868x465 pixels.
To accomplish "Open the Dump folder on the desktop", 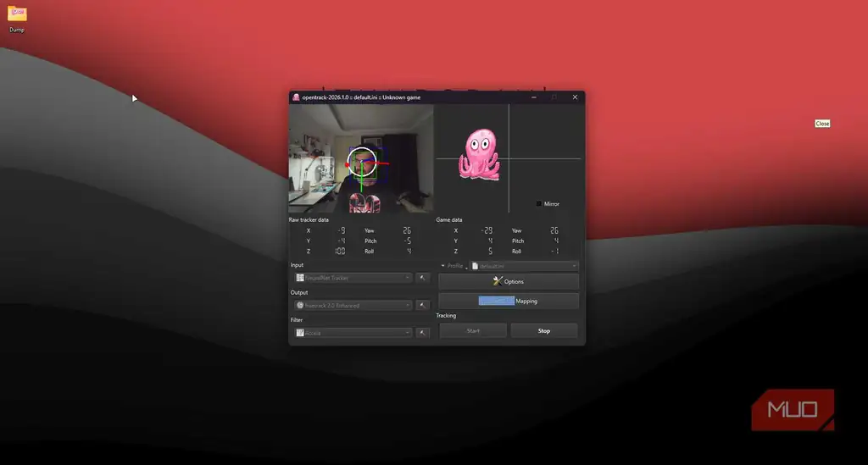I will tap(17, 19).
